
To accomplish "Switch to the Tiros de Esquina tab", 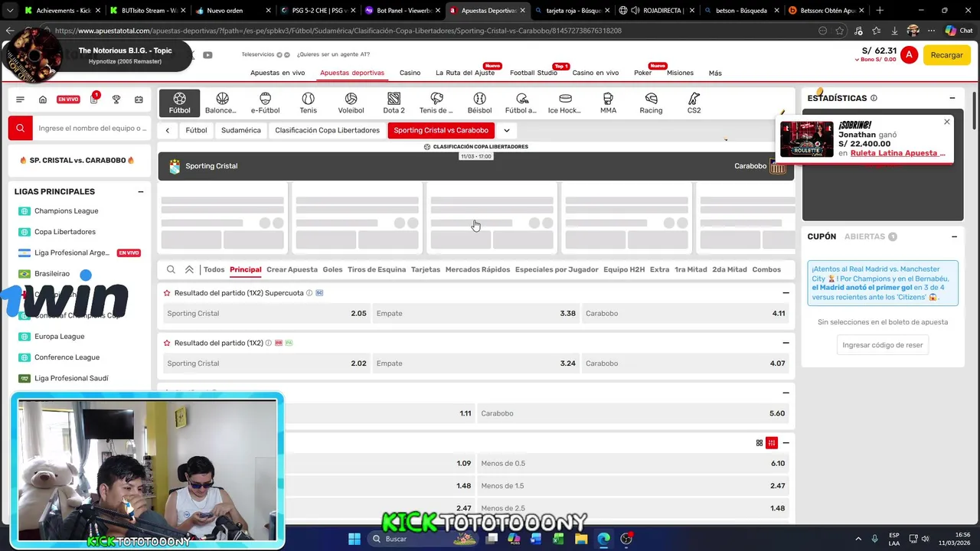I will point(377,269).
